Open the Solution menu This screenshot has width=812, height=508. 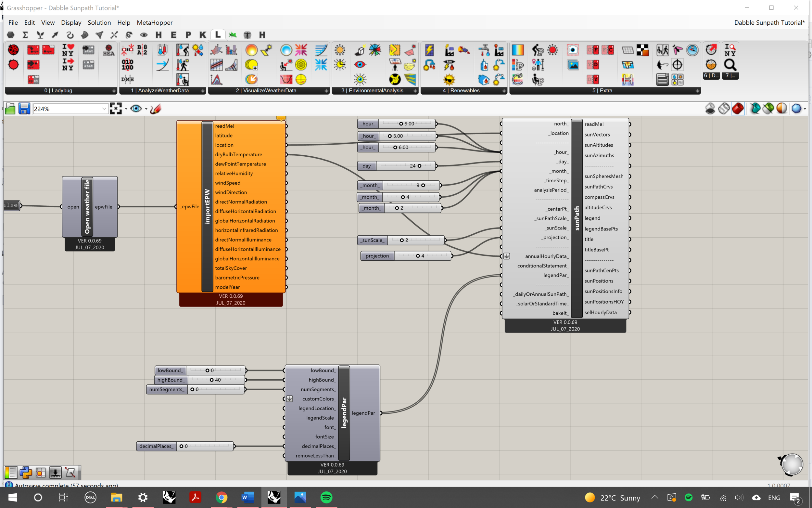pos(99,22)
